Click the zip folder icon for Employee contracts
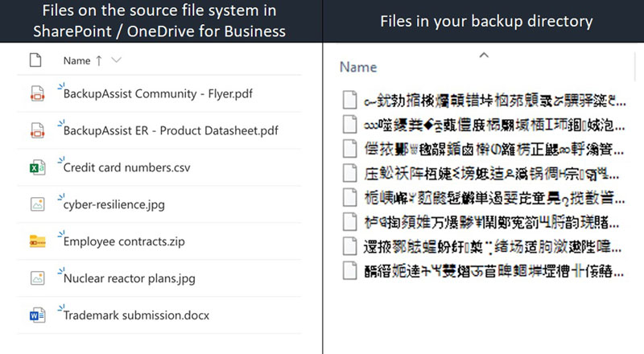Image resolution: width=644 pixels, height=354 pixels. [x=37, y=241]
